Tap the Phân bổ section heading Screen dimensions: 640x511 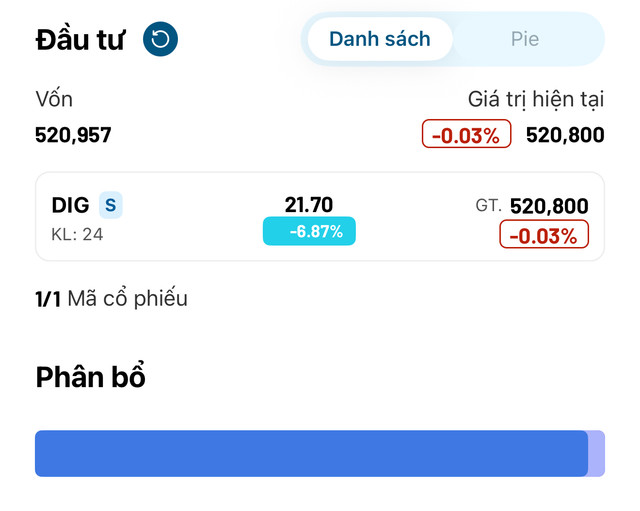pos(90,376)
